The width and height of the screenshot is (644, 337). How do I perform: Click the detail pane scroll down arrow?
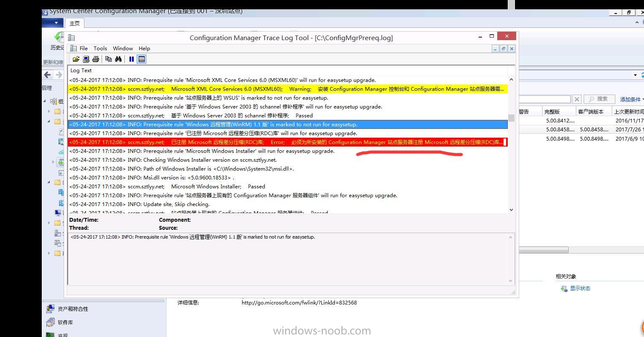coord(511,280)
